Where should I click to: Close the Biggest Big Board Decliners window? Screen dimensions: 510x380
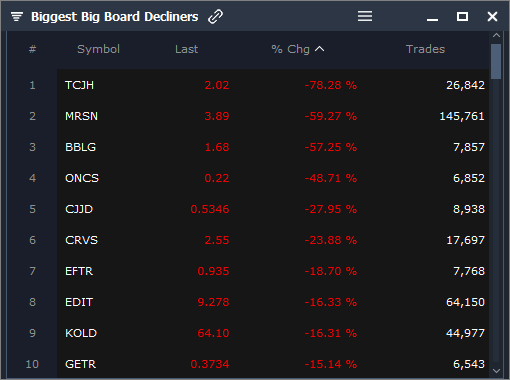tap(492, 16)
